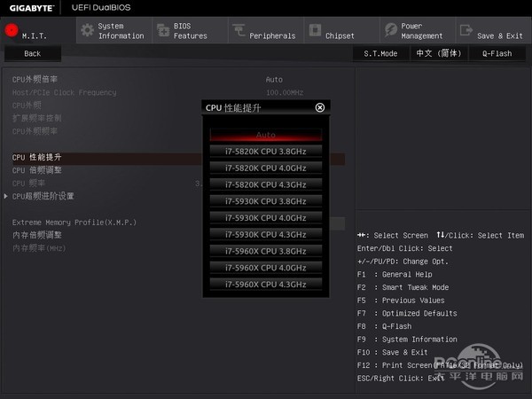Choose i7-5930K CPU 4.0GHz option
This screenshot has height=399, width=532.
pos(266,217)
